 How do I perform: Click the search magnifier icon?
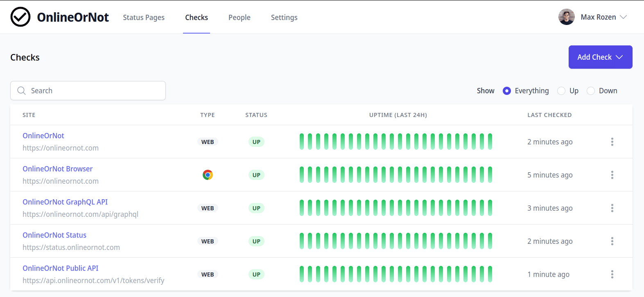tap(21, 90)
